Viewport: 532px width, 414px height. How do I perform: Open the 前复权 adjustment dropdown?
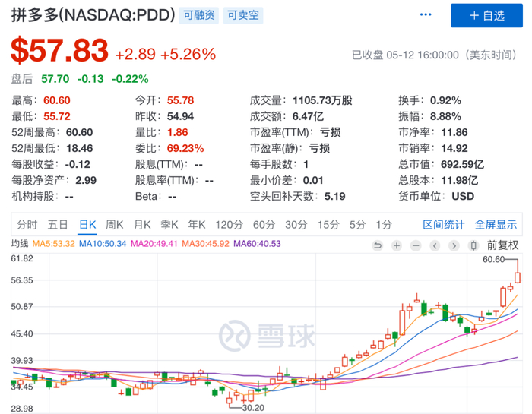click(x=502, y=245)
